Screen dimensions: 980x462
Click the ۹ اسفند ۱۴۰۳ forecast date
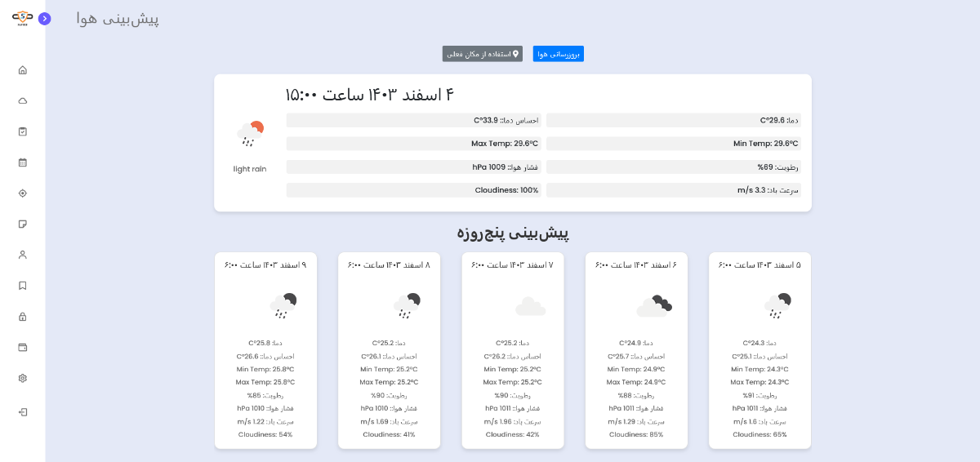(x=265, y=265)
